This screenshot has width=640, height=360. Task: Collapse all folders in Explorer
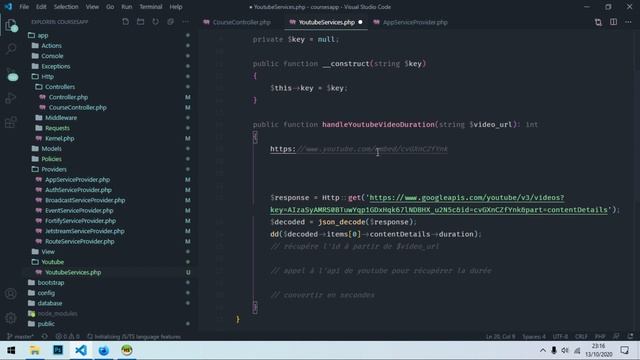tap(171, 22)
